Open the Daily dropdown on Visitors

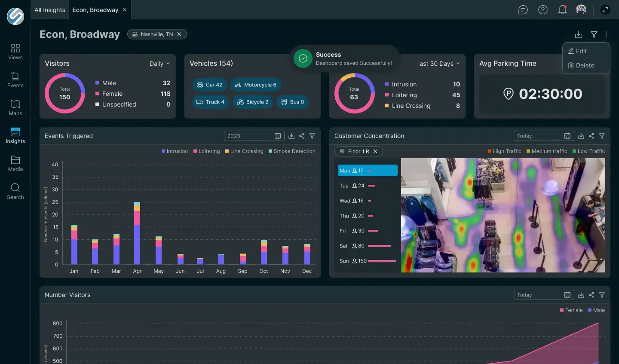159,63
